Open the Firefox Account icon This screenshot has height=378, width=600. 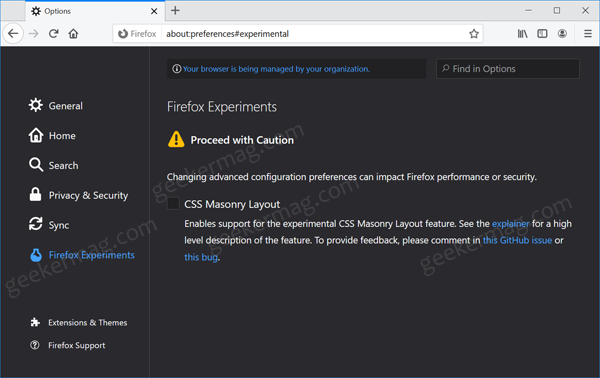(x=562, y=34)
